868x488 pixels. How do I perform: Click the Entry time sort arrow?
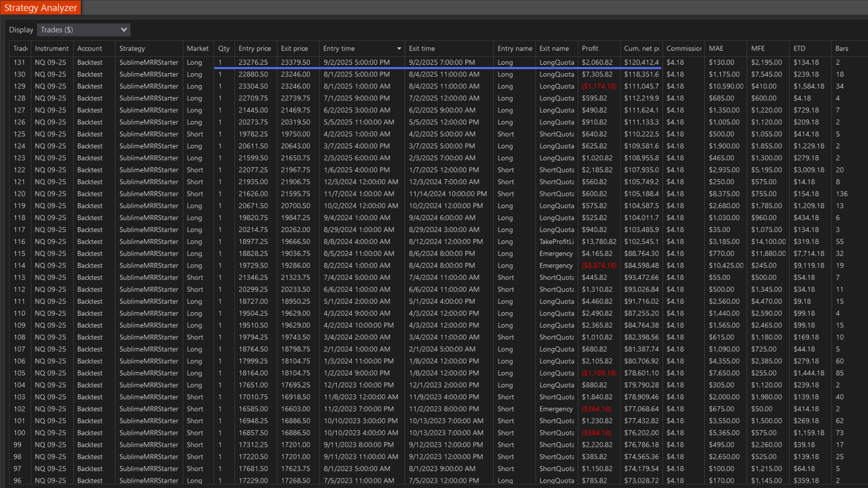click(x=399, y=49)
